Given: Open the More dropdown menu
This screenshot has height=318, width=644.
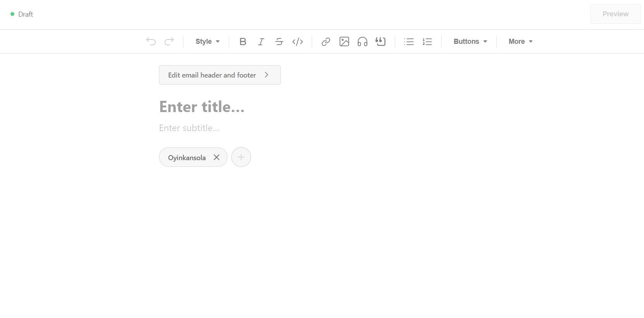Looking at the screenshot, I should tap(521, 41).
